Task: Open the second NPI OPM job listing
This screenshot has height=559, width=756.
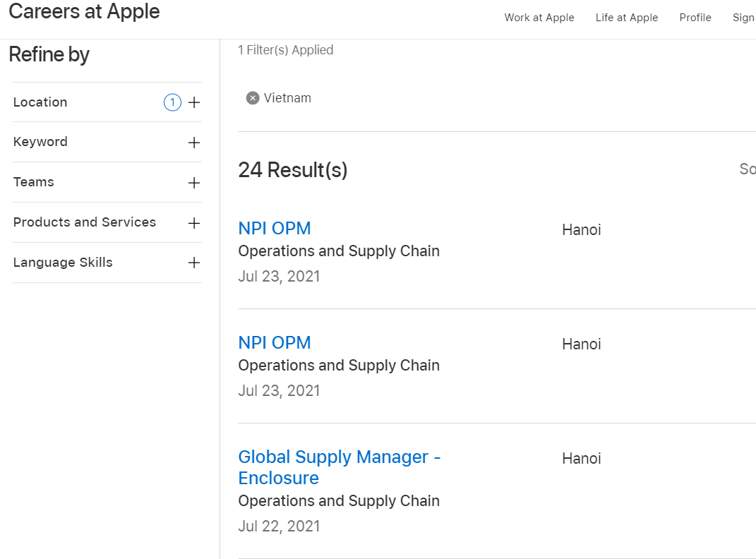Action: 275,343
